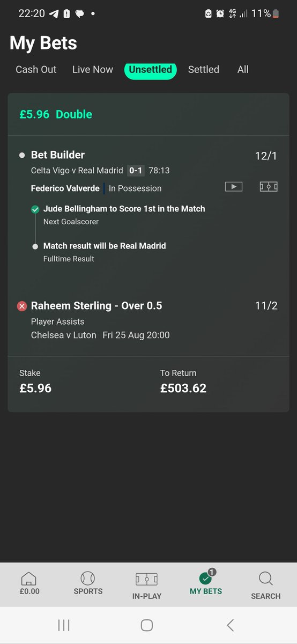297x644 pixels.
Task: Switch to the Cash Out tab
Action: [x=36, y=69]
